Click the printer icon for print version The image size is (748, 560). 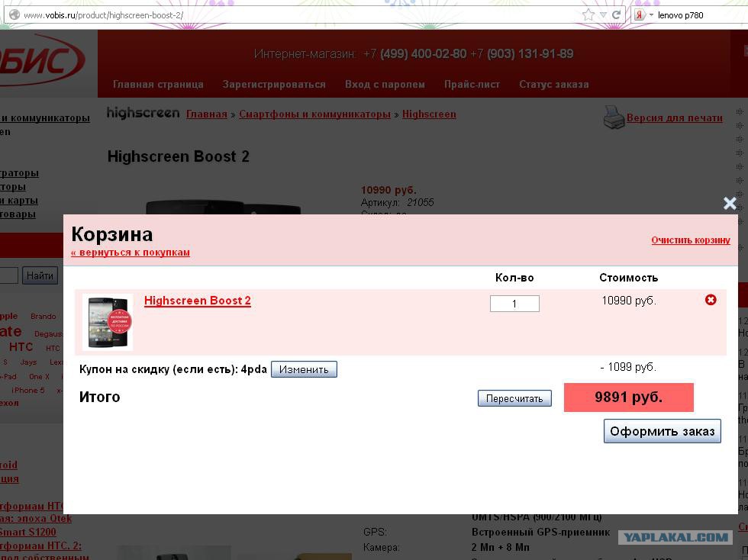(x=614, y=117)
